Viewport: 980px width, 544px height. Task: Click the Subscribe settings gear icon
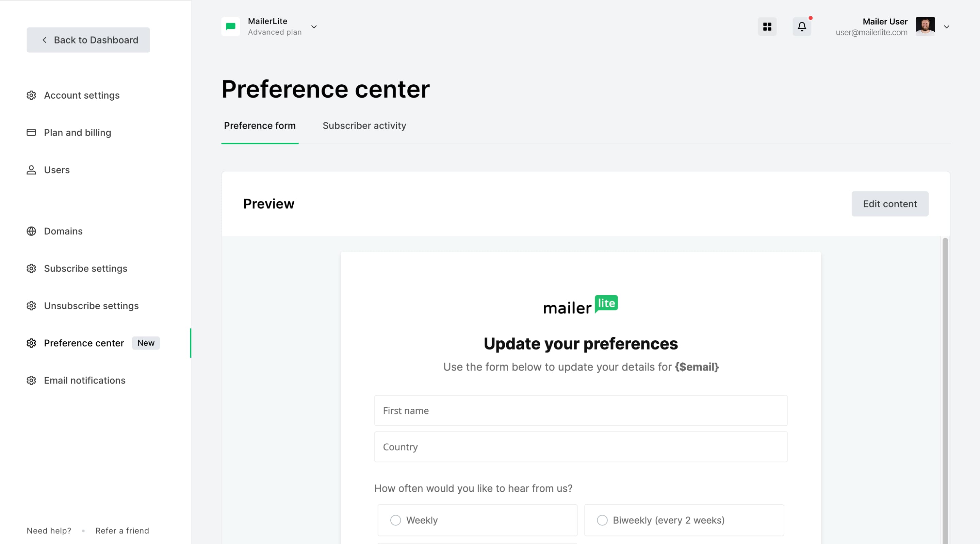tap(32, 268)
